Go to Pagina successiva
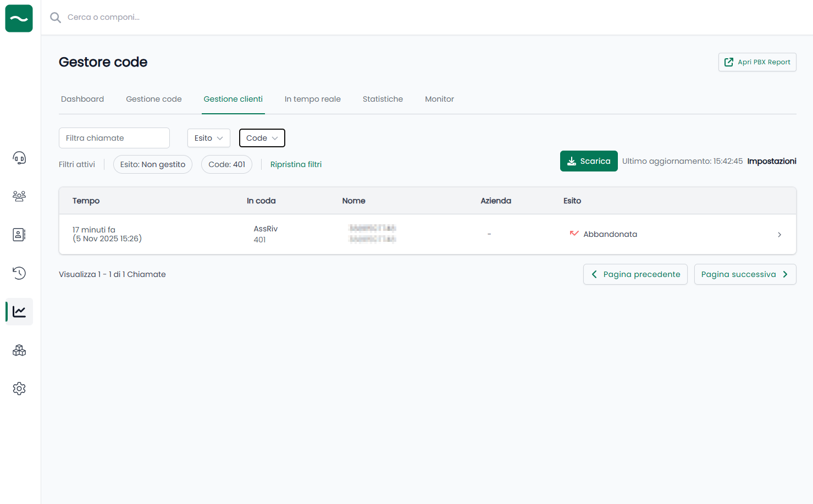The image size is (813, 504). pos(744,274)
